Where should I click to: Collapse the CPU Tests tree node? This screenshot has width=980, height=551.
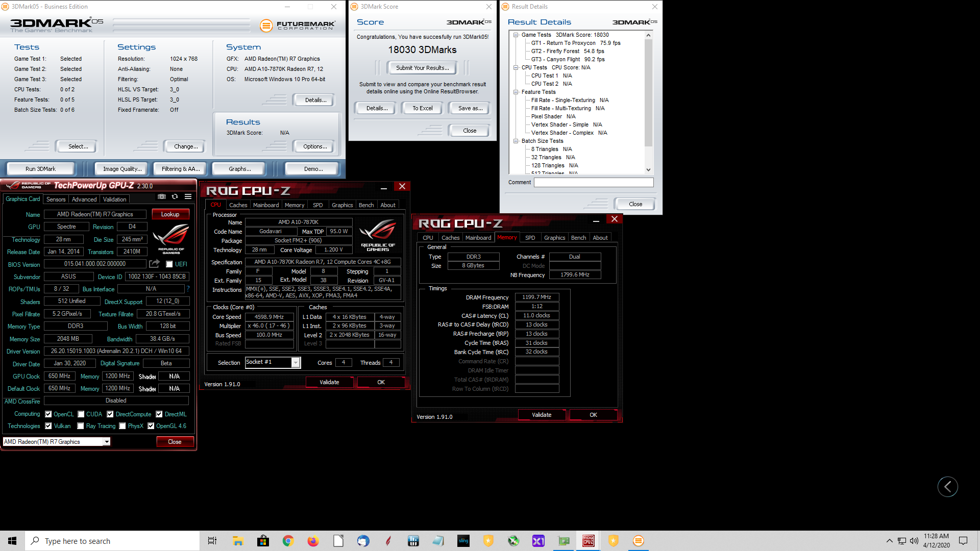[516, 67]
